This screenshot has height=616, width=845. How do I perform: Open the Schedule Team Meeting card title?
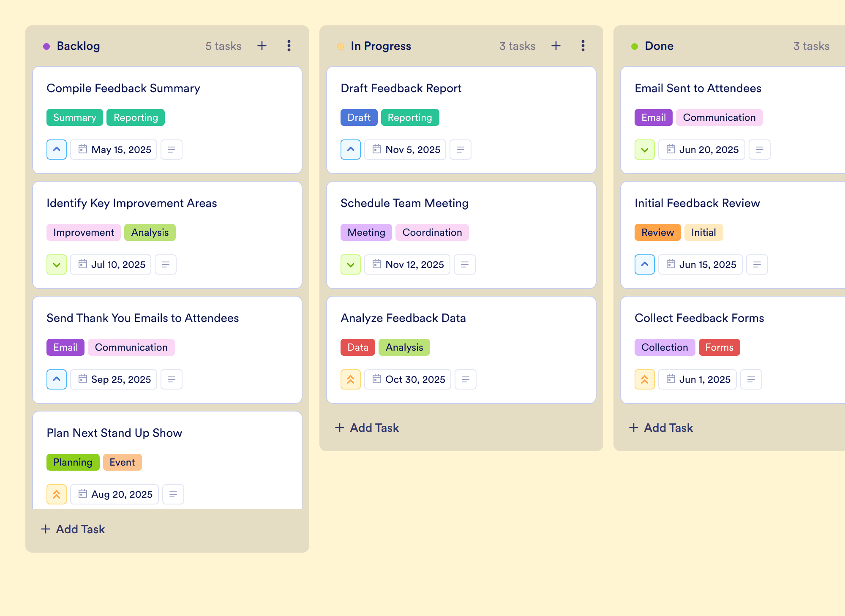[x=405, y=203]
